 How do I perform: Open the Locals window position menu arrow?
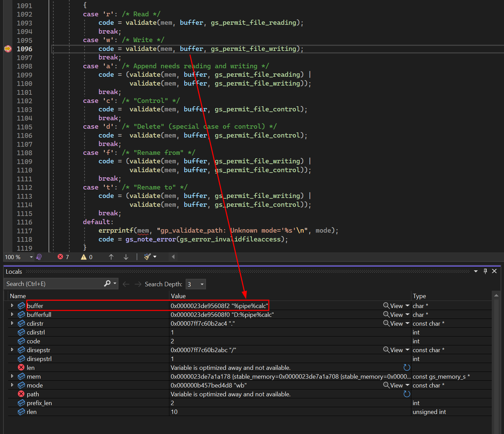(476, 271)
